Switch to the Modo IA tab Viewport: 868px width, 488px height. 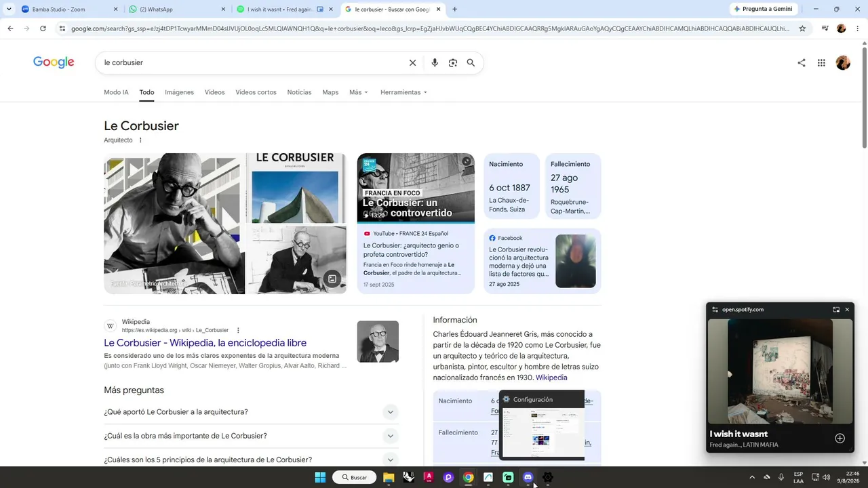pyautogui.click(x=116, y=92)
